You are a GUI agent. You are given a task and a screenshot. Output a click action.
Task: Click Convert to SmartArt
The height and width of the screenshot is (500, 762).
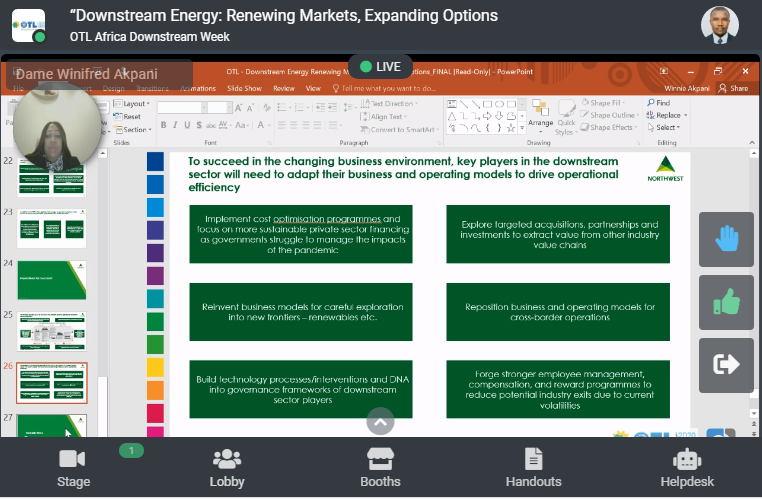[x=400, y=130]
